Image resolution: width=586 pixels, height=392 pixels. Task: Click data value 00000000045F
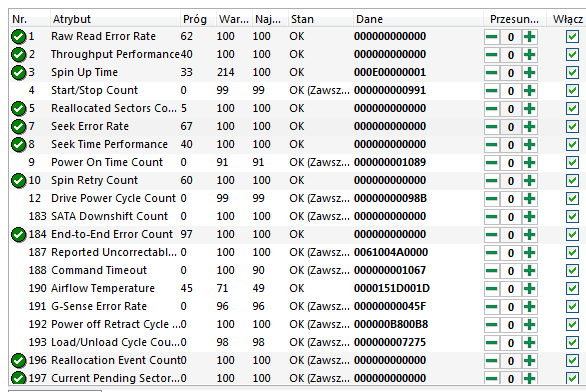[x=390, y=306]
